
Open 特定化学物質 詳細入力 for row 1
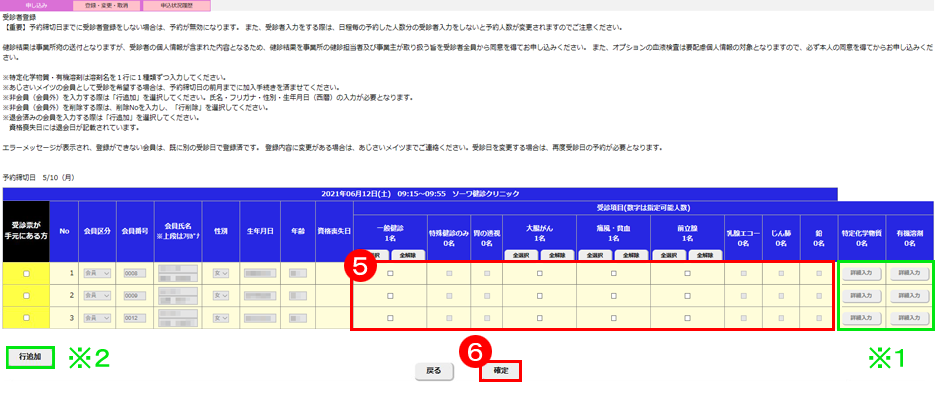click(862, 273)
